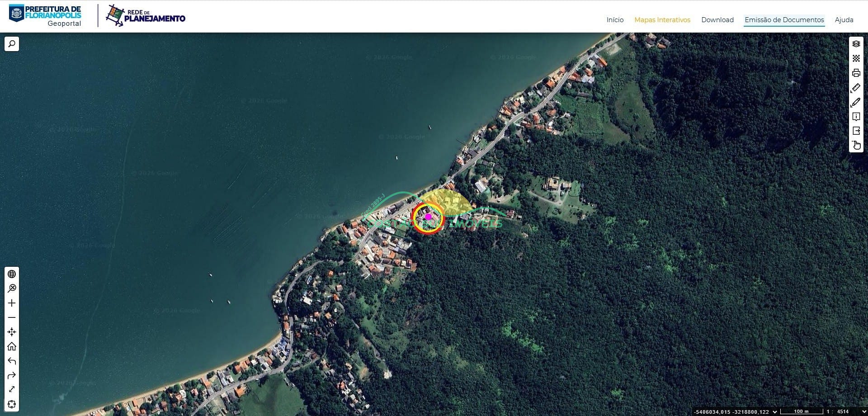Viewport: 868px width, 416px height.
Task: Open the layers panel
Action: tap(856, 44)
